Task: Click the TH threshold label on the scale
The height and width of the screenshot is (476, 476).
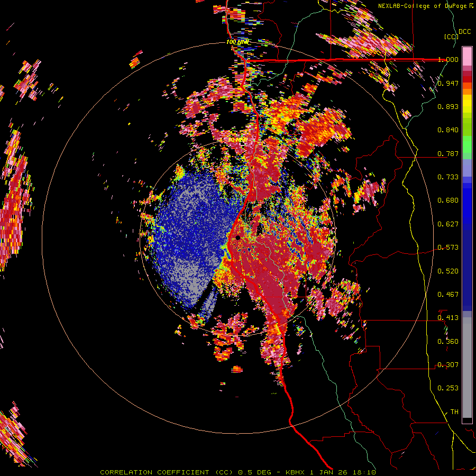Action: tap(454, 411)
